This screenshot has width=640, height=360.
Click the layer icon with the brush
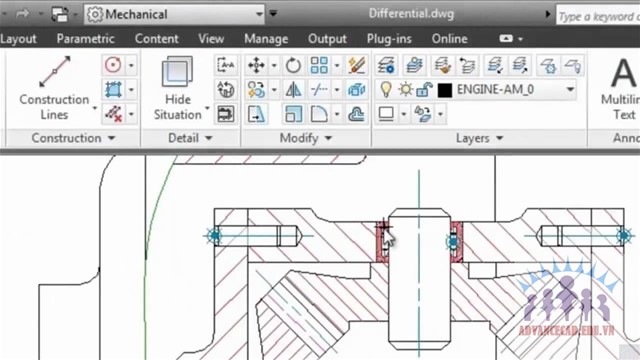click(x=442, y=65)
